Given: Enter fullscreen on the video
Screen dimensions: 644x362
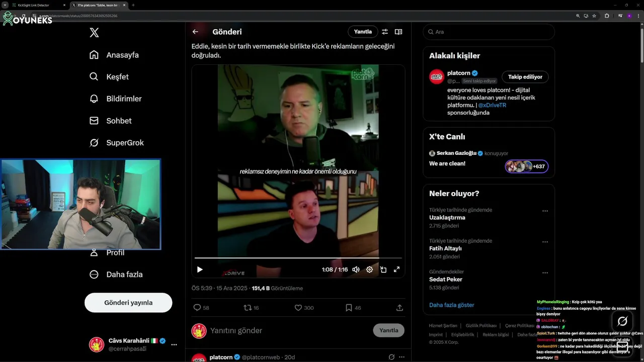Looking at the screenshot, I should click(x=396, y=269).
